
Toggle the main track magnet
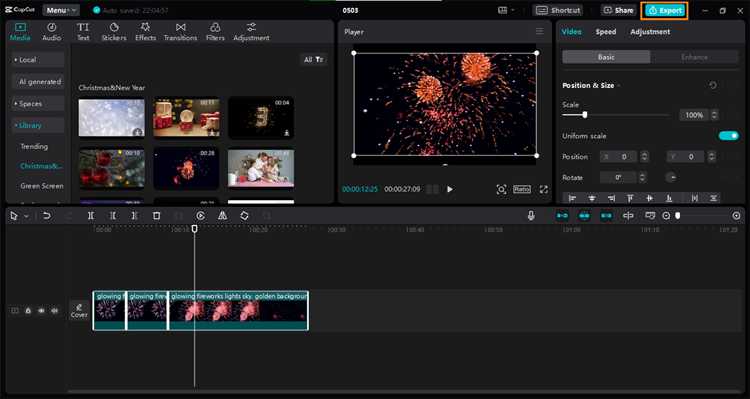click(562, 216)
